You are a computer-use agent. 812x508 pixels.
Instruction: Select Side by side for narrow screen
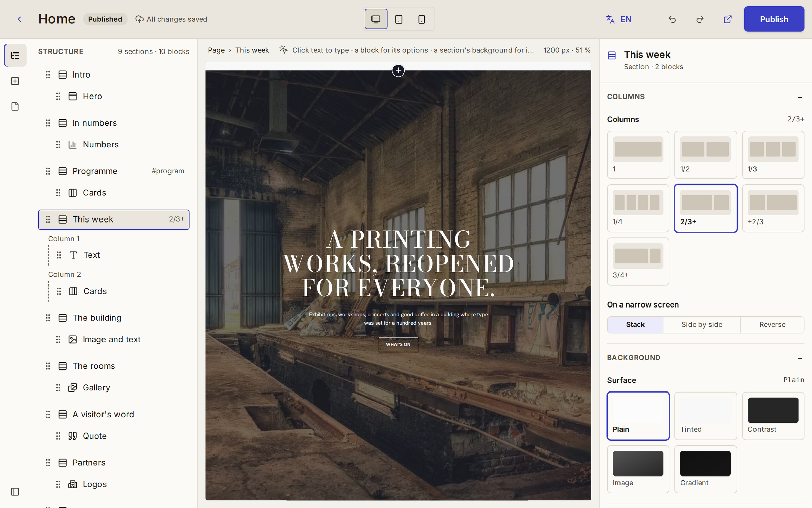point(702,325)
